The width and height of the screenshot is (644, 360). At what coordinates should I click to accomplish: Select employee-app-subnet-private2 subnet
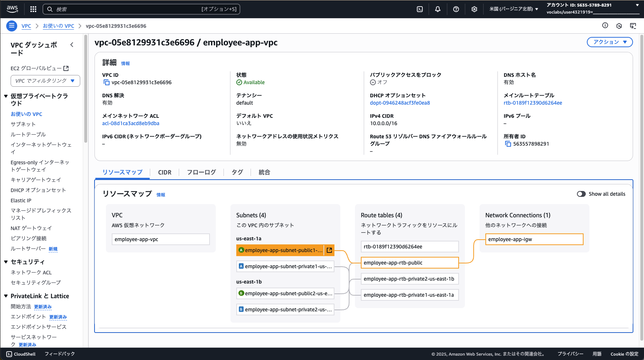pyautogui.click(x=285, y=310)
